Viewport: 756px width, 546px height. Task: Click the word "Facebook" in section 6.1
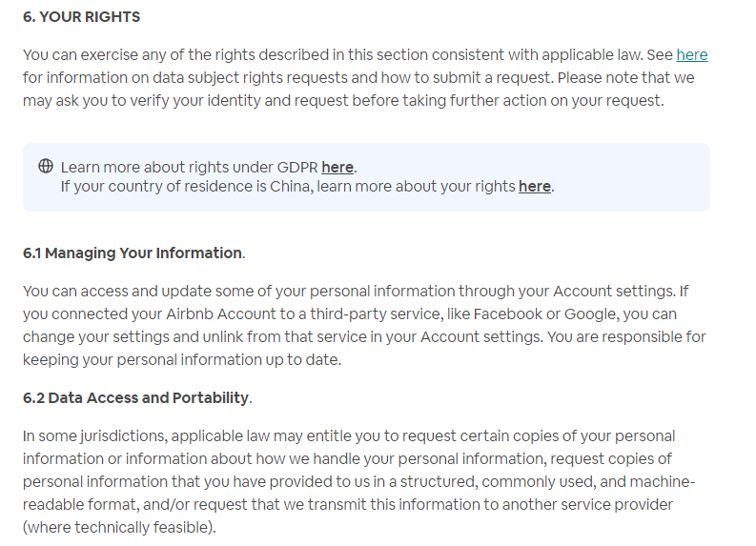coord(508,314)
